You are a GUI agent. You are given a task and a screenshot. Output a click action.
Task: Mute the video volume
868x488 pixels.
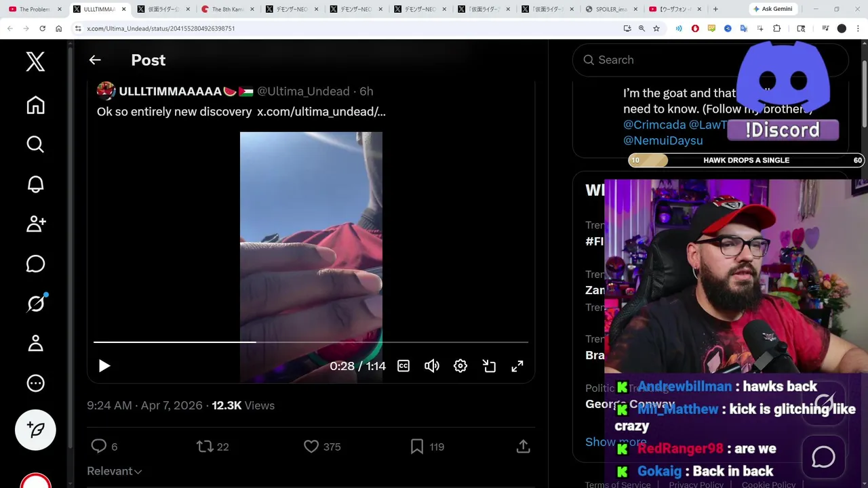432,366
